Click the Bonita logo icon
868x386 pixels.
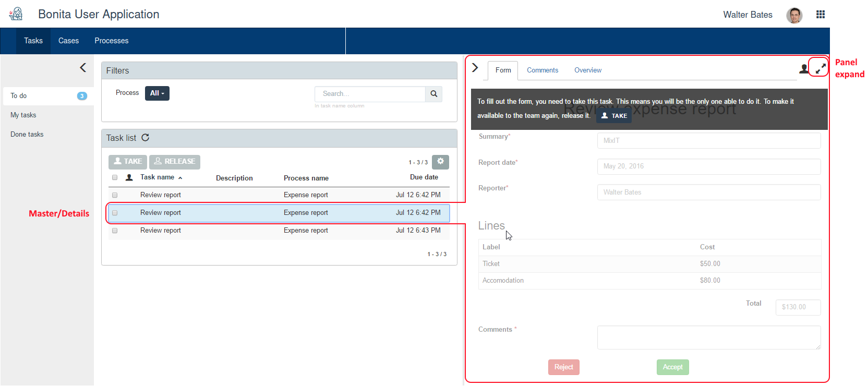click(16, 14)
